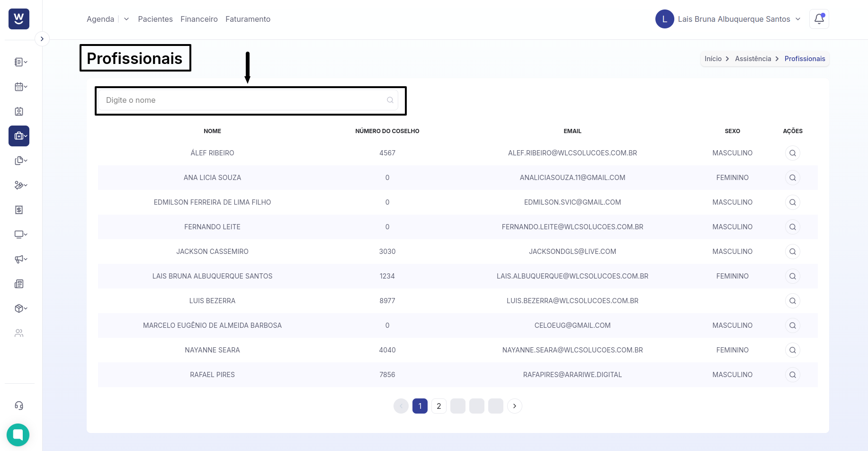Open the ID badge sidebar icon
Image resolution: width=868 pixels, height=451 pixels.
(x=19, y=111)
